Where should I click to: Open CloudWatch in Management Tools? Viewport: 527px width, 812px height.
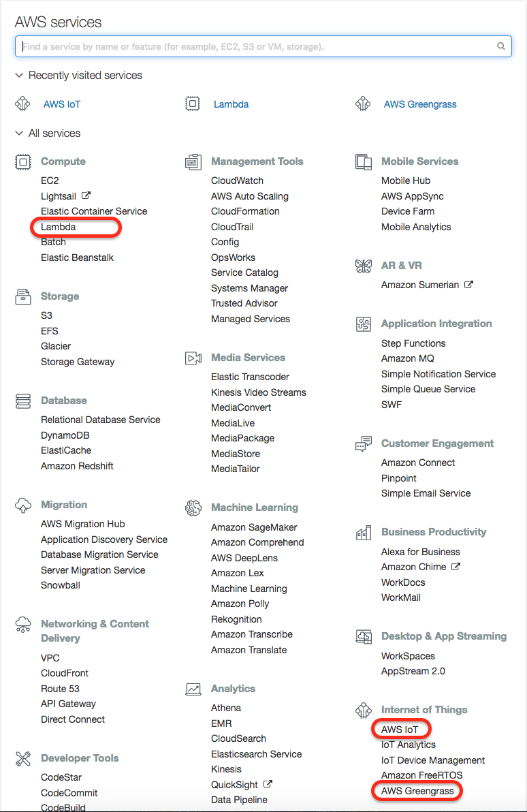point(237,181)
